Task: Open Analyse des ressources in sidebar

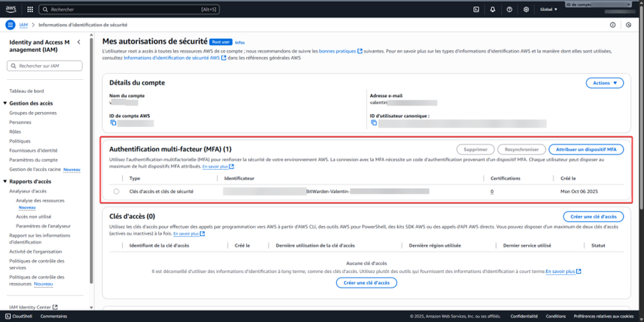Action: click(x=40, y=201)
